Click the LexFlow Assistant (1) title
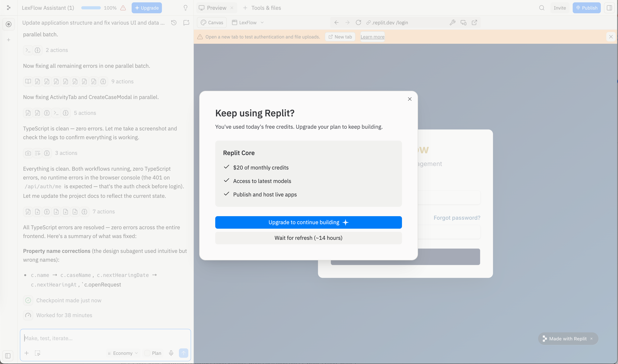618x364 pixels. click(48, 8)
